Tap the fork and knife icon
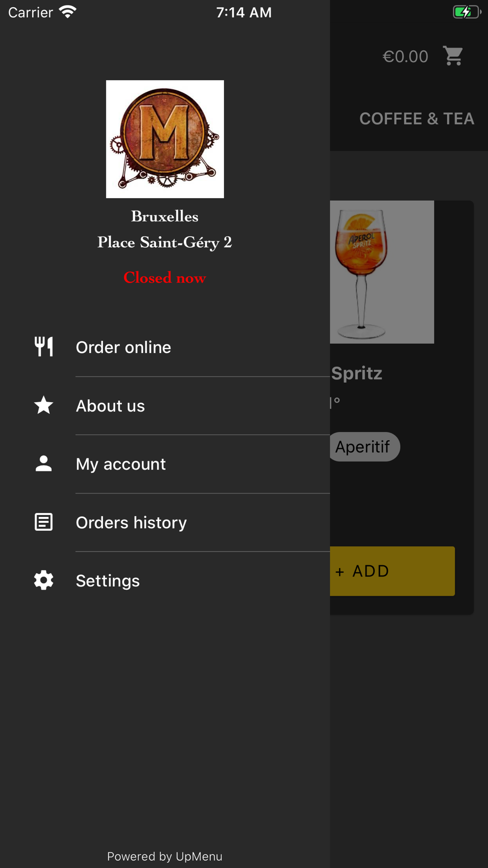 (x=43, y=347)
